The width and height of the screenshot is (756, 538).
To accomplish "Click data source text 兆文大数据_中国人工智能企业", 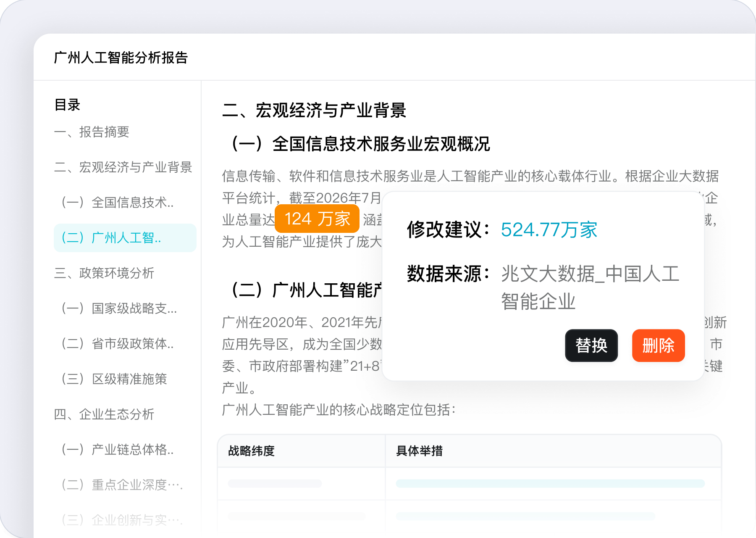I will pos(590,288).
